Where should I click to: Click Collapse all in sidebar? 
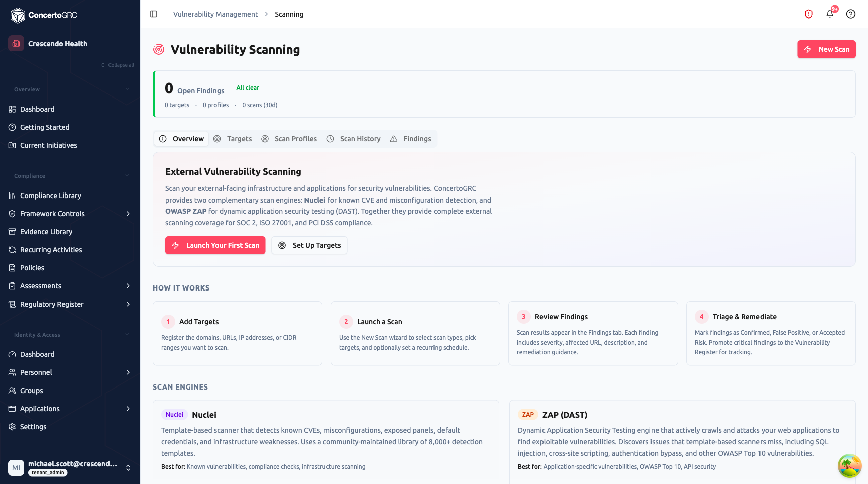tap(118, 65)
